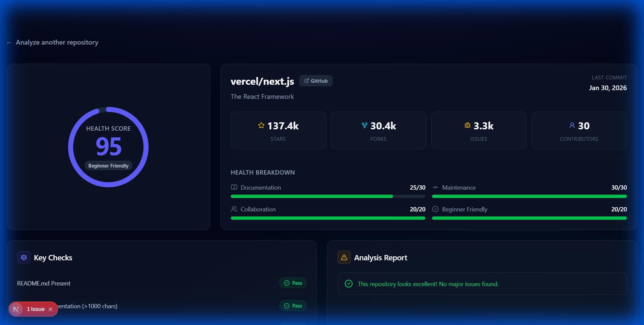This screenshot has width=644, height=325.
Task: Click the Analysis Report heading
Action: 381,258
